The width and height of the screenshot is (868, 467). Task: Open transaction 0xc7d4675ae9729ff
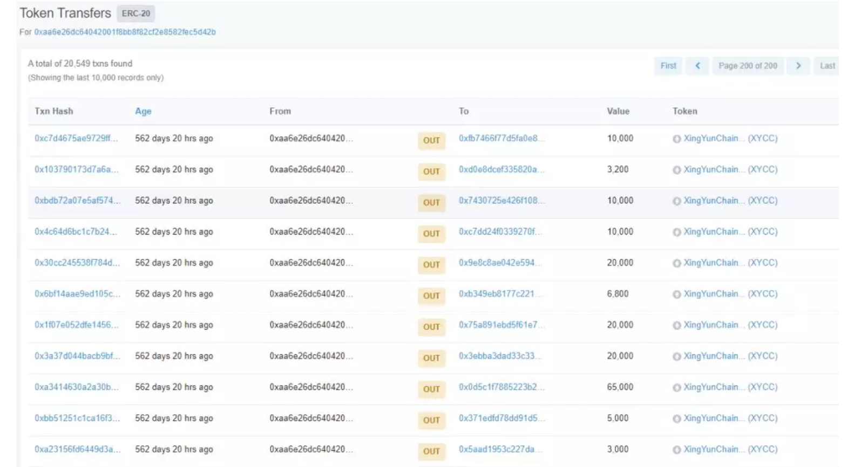point(76,138)
